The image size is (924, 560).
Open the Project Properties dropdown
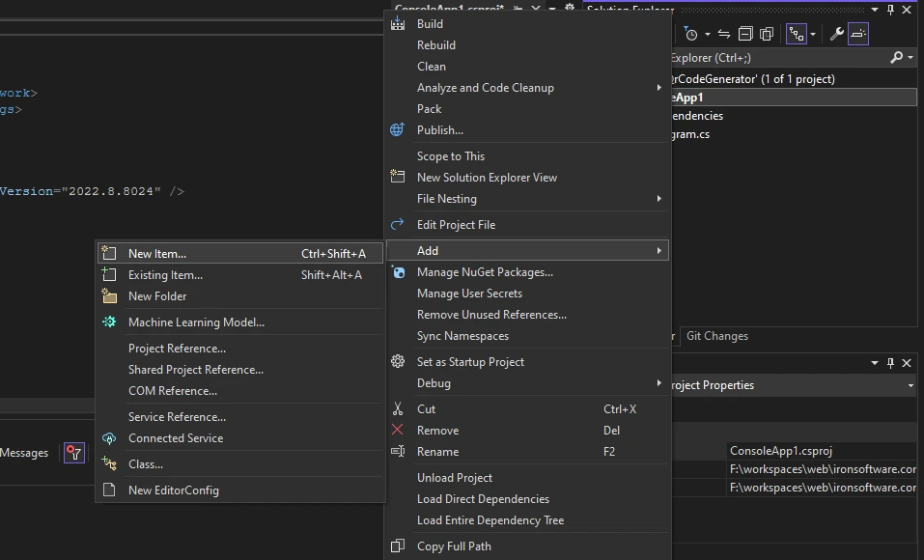click(910, 385)
